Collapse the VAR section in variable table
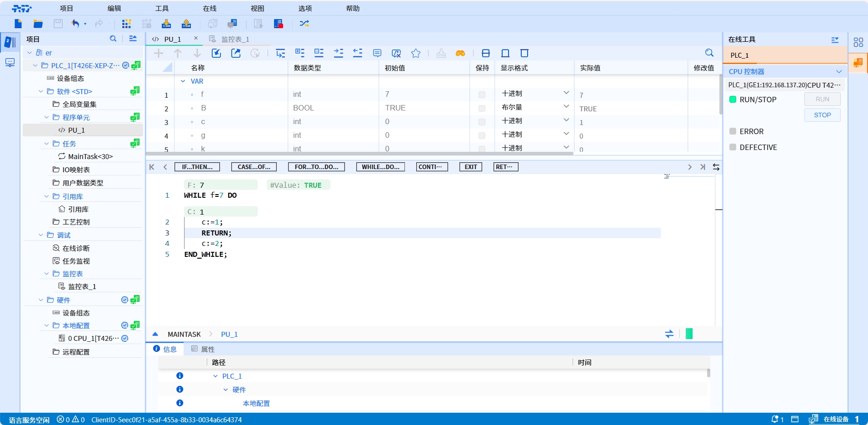The height and width of the screenshot is (425, 868). [x=183, y=81]
